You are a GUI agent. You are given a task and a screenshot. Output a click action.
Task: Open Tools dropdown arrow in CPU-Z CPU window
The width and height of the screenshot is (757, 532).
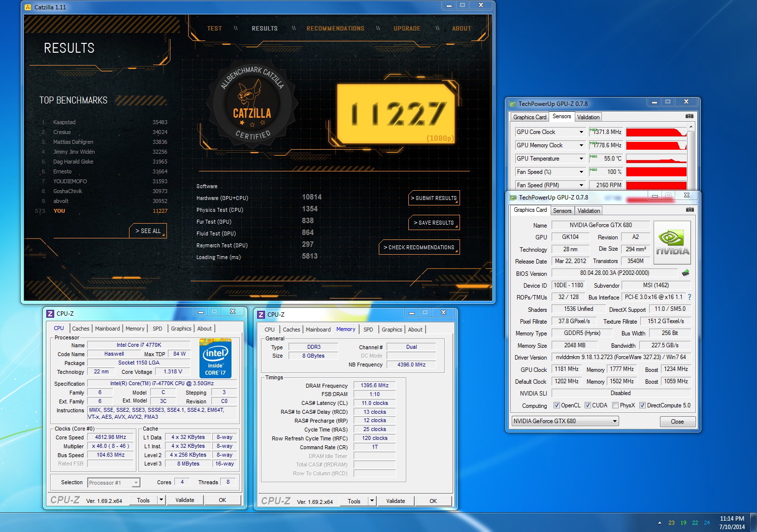pyautogui.click(x=161, y=500)
